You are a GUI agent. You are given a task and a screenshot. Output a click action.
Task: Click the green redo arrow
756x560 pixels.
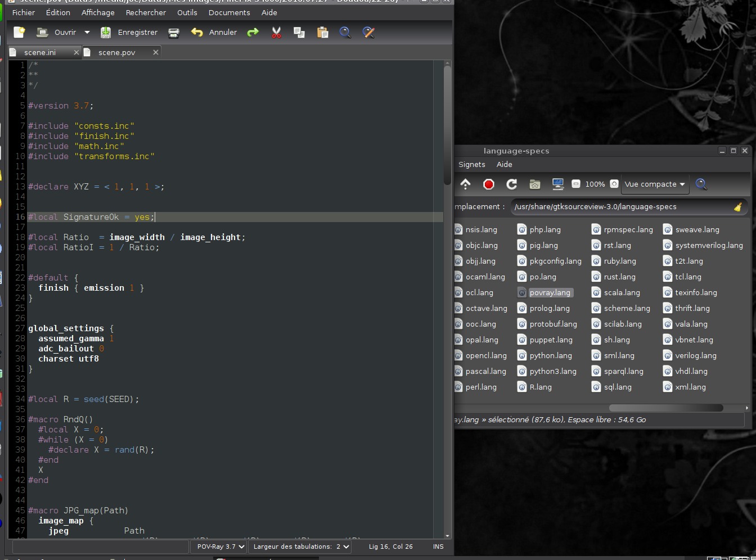253,33
